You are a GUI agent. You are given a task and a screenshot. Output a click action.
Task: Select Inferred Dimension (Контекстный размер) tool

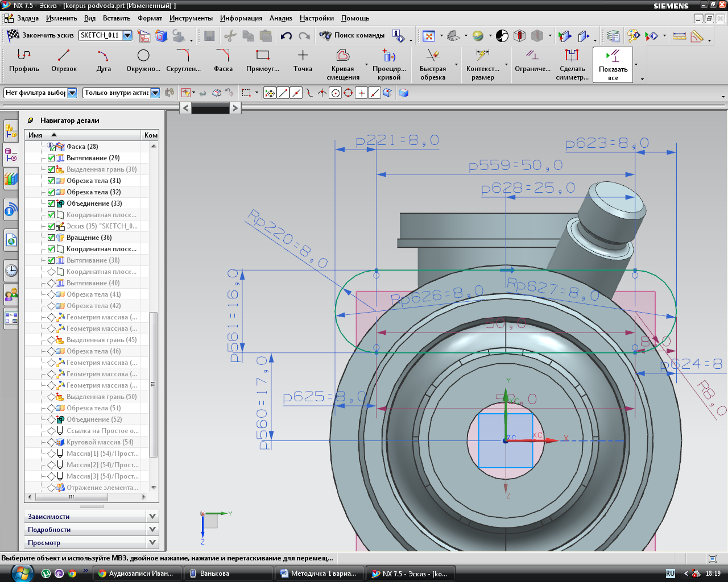[x=483, y=64]
